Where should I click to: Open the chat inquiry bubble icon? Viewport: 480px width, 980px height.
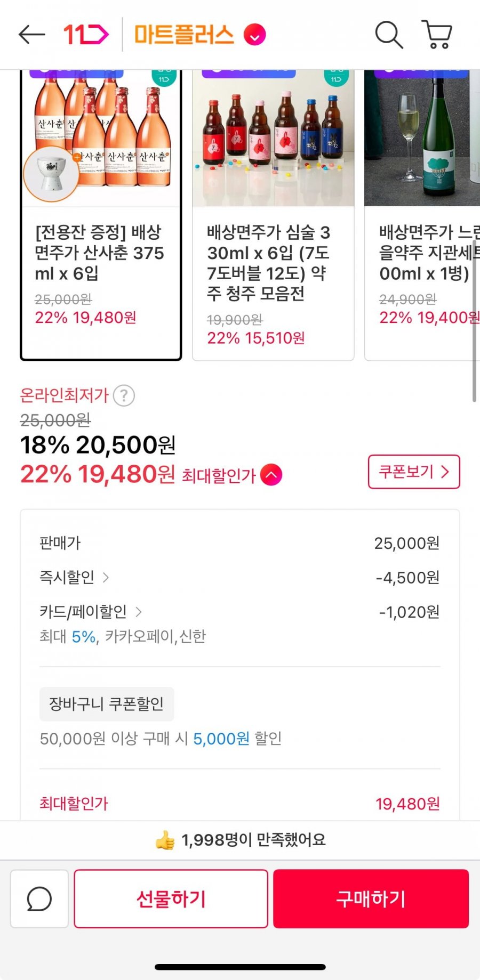39,899
